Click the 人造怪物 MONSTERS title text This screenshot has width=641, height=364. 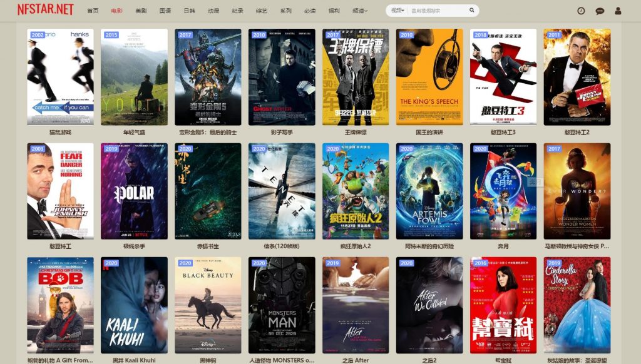point(282,360)
